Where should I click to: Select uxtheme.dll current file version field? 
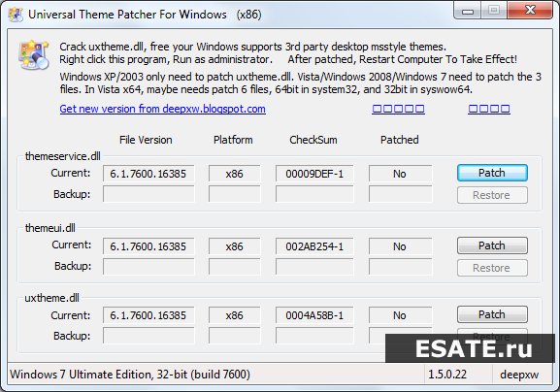pyautogui.click(x=148, y=315)
